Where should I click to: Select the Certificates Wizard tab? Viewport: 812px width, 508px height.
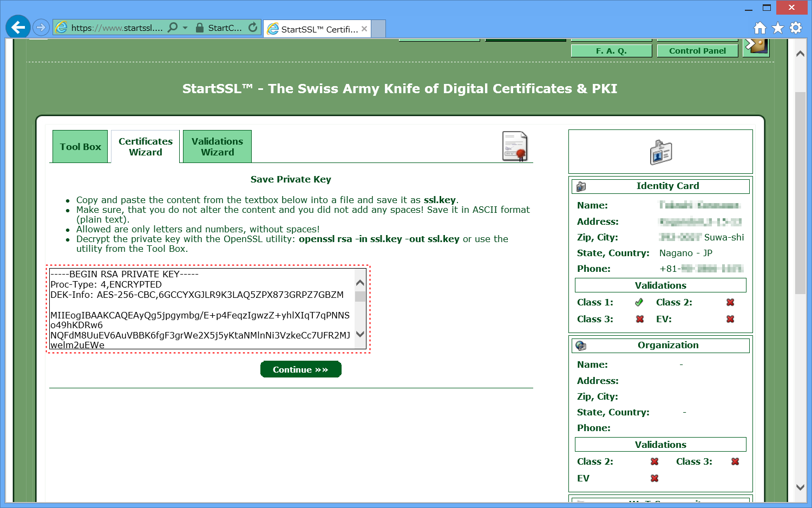pos(145,147)
